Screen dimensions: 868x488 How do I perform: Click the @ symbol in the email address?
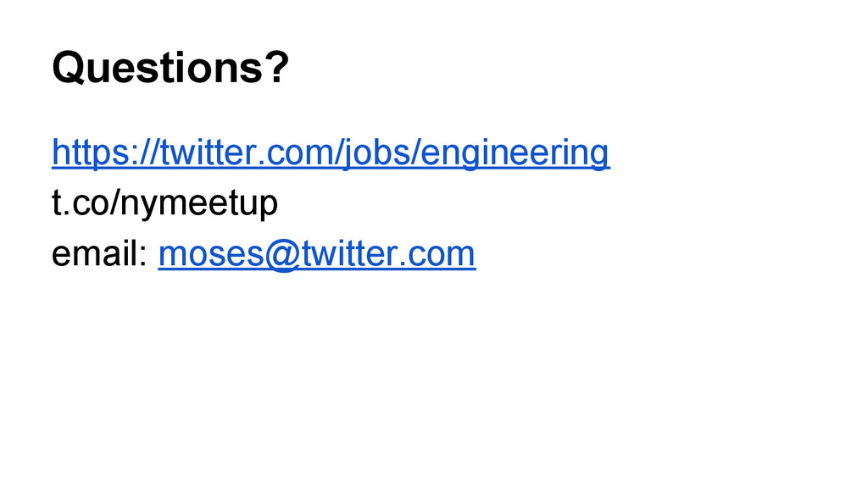[282, 255]
